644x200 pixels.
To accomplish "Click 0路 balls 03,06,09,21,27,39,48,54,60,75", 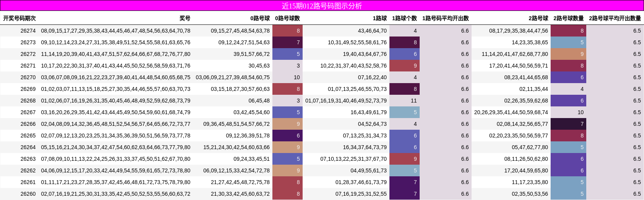I will click(232, 77).
